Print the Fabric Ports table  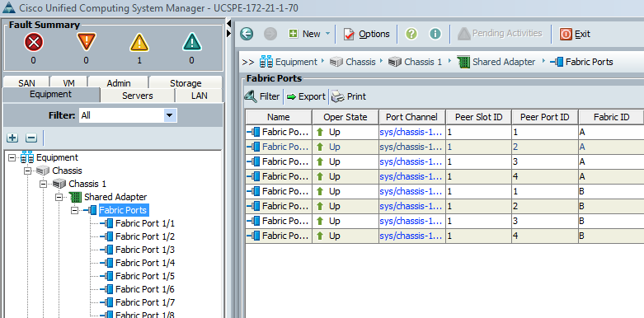[x=349, y=96]
